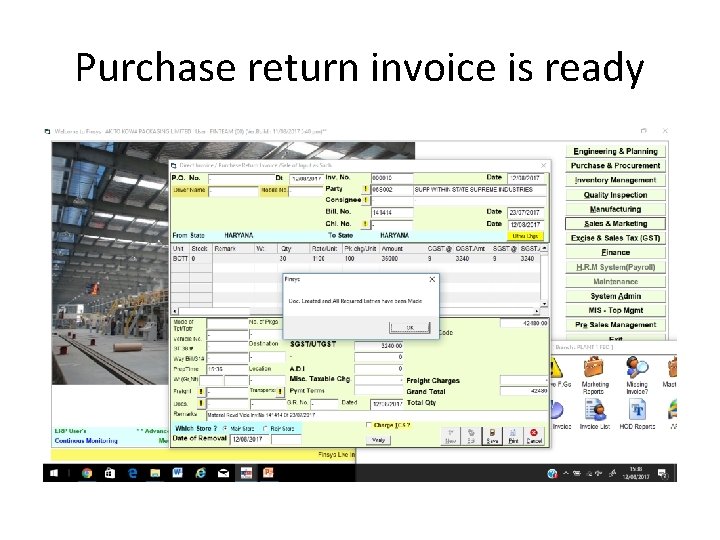The height and width of the screenshot is (540, 720).
Task: Open the Freight lookup exclamation button
Action: tap(201, 392)
